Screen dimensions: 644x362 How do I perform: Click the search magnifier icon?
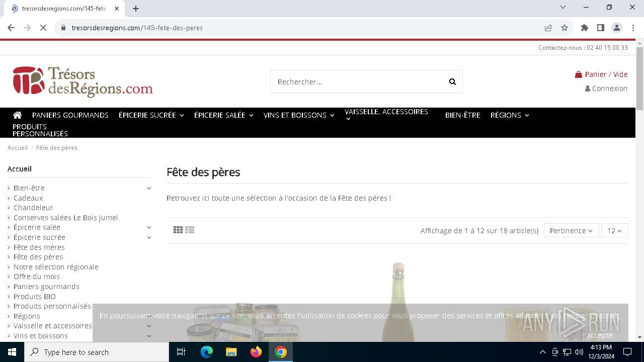coord(452,82)
